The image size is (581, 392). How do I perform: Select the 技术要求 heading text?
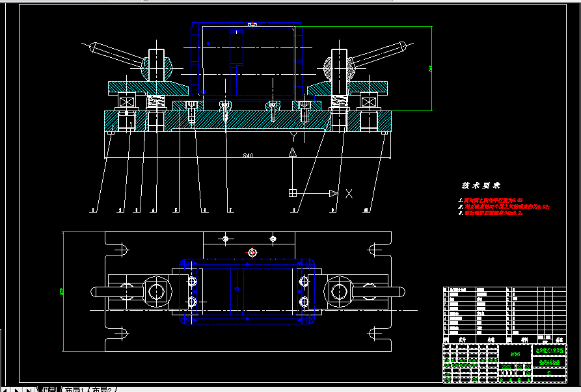(481, 185)
